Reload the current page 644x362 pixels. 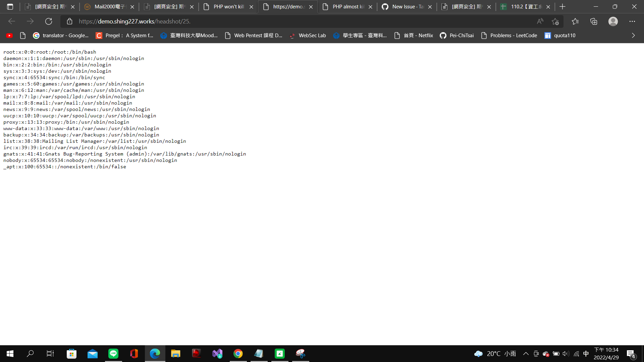[x=49, y=21]
